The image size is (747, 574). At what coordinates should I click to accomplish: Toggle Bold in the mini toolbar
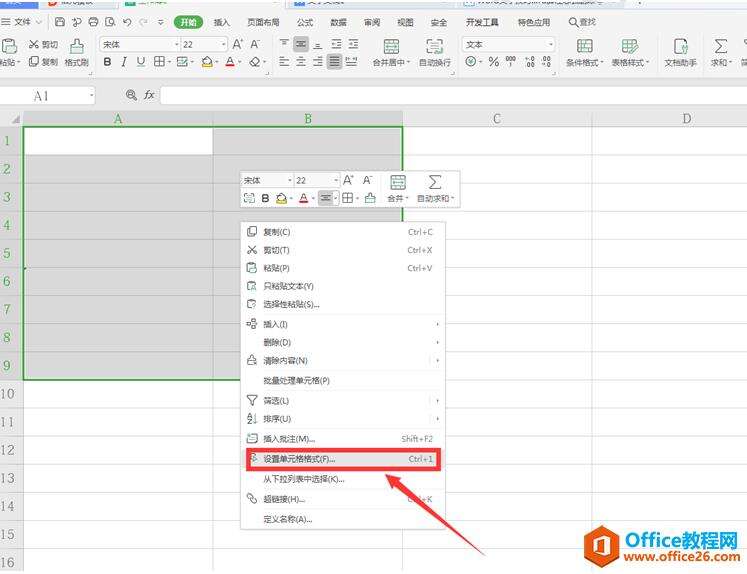coord(265,198)
